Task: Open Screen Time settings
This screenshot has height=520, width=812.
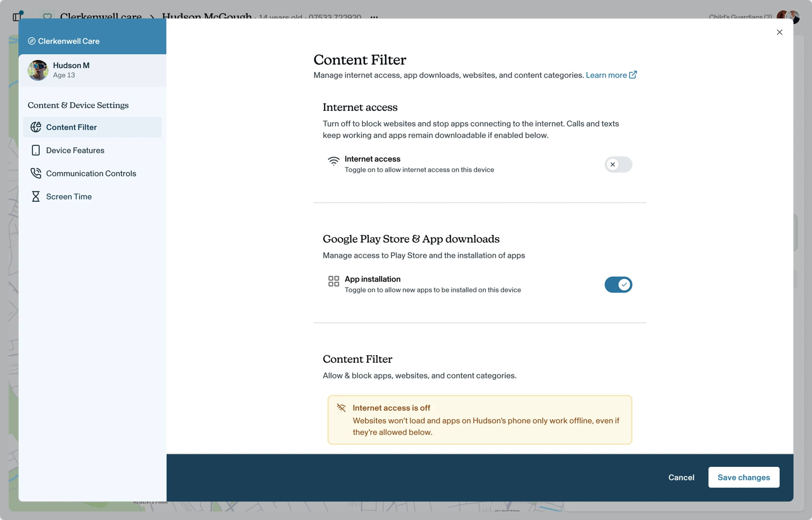Action: 92,196
